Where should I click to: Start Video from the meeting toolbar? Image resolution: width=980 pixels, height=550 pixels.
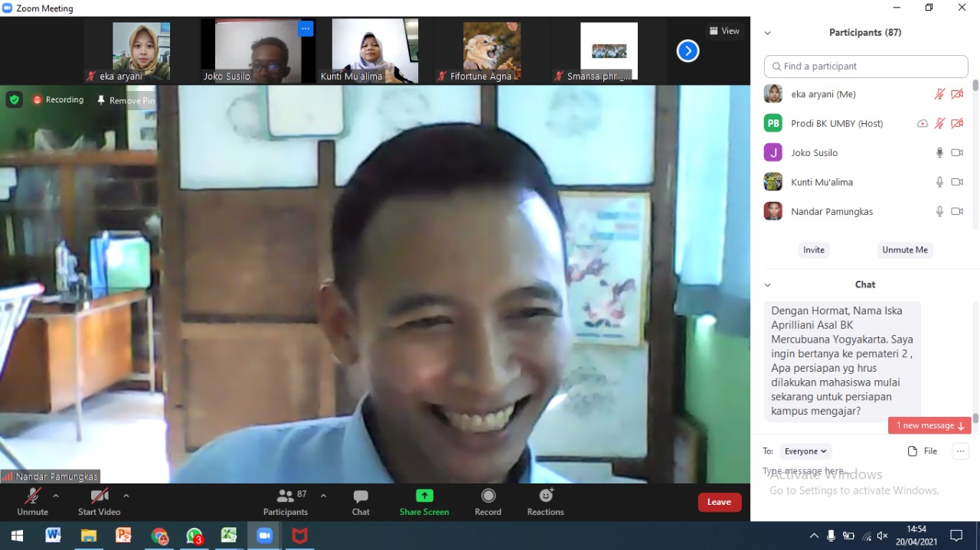(x=99, y=502)
